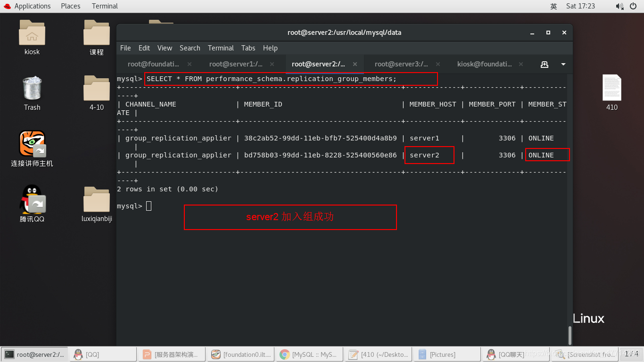Click the power icon in top bar
644x362 pixels.
[x=633, y=6]
